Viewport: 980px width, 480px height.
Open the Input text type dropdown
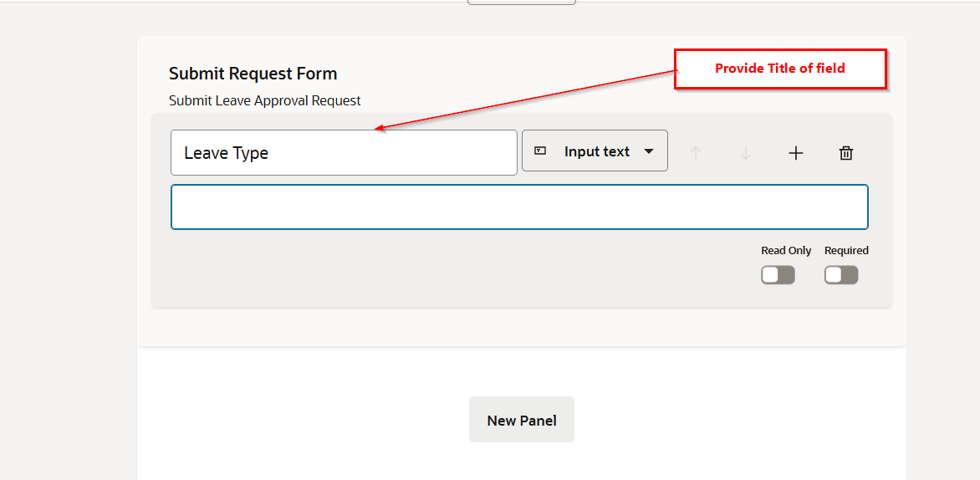click(x=595, y=151)
